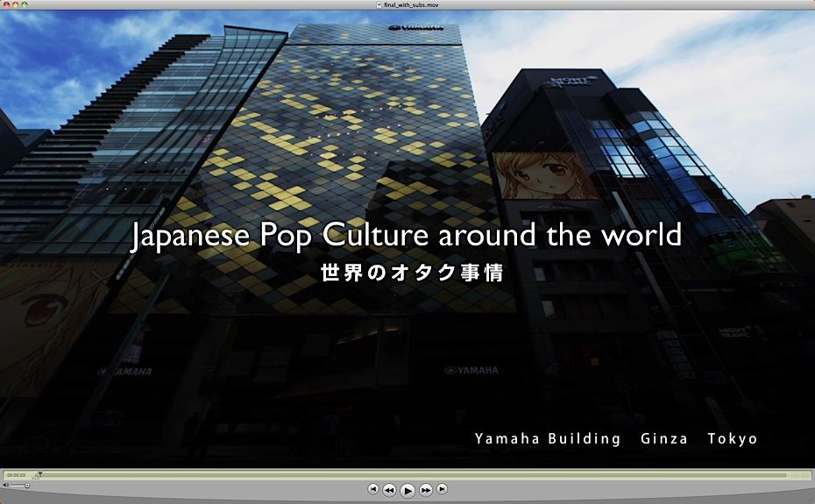Click the final_with_subs.mov window title
The image size is (815, 504).
click(411, 4)
